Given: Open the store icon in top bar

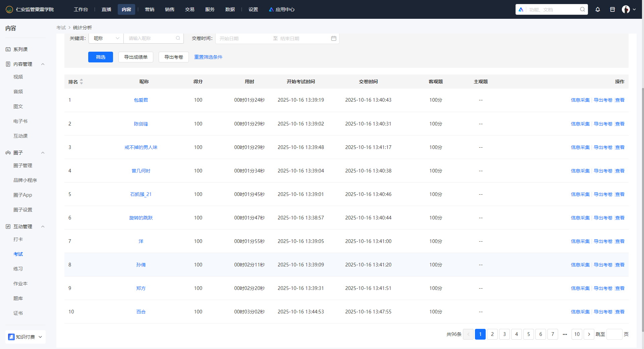Looking at the screenshot, I should [612, 9].
